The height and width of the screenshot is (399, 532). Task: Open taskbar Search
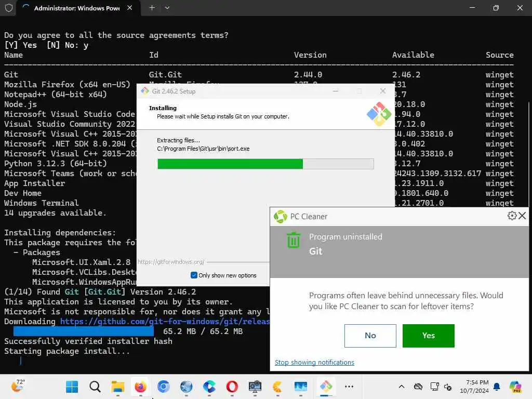[95, 387]
